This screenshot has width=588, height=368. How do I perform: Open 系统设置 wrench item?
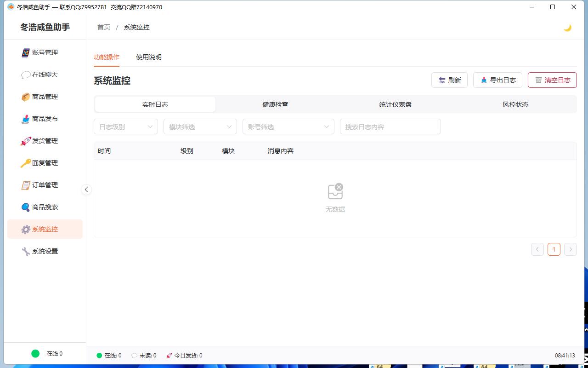pyautogui.click(x=45, y=251)
